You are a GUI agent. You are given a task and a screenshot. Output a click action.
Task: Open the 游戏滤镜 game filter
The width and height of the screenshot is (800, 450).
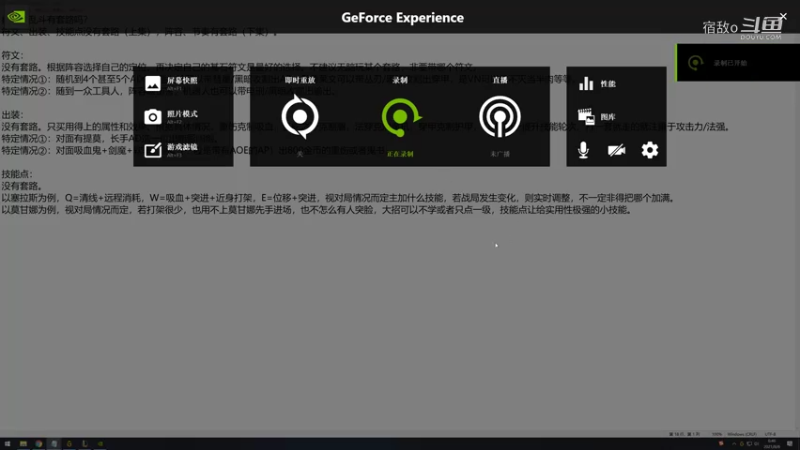pyautogui.click(x=171, y=150)
